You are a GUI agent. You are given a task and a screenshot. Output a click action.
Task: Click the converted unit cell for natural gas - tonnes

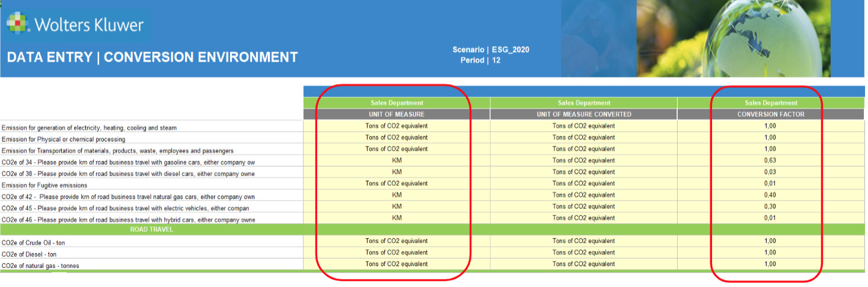point(583,264)
